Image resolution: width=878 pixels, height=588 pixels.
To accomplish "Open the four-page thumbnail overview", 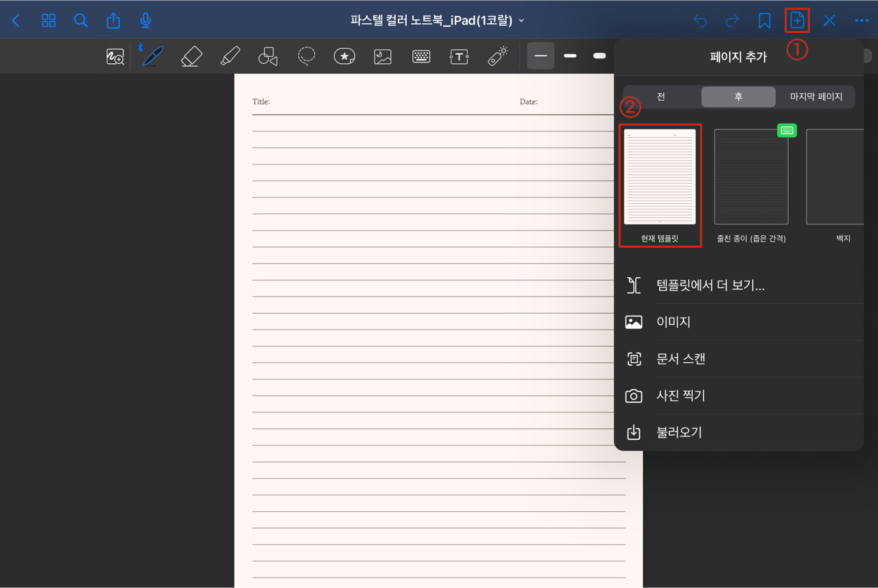I will click(48, 20).
